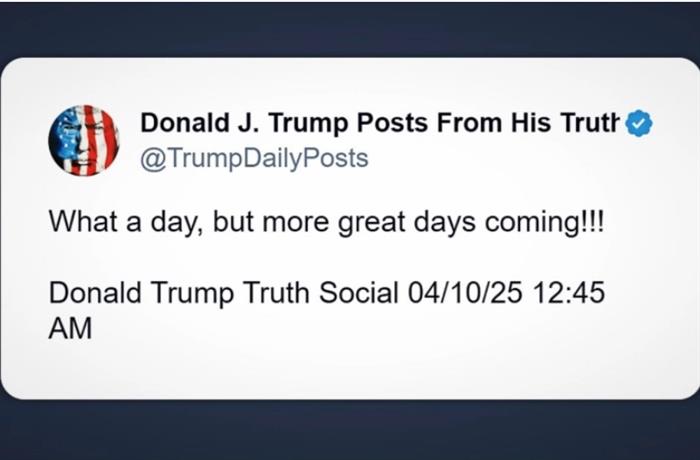The image size is (700, 460).
Task: Click 'Donald Trump' at start of second paragraph
Action: (141, 293)
